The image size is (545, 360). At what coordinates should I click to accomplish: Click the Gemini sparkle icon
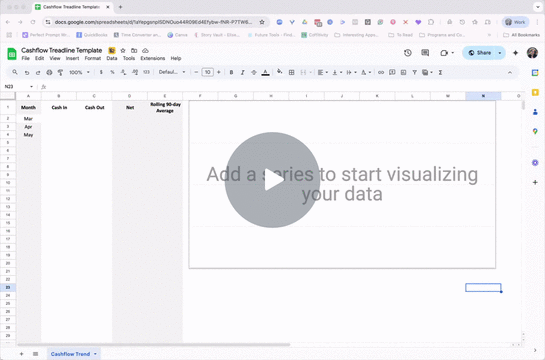[515, 53]
